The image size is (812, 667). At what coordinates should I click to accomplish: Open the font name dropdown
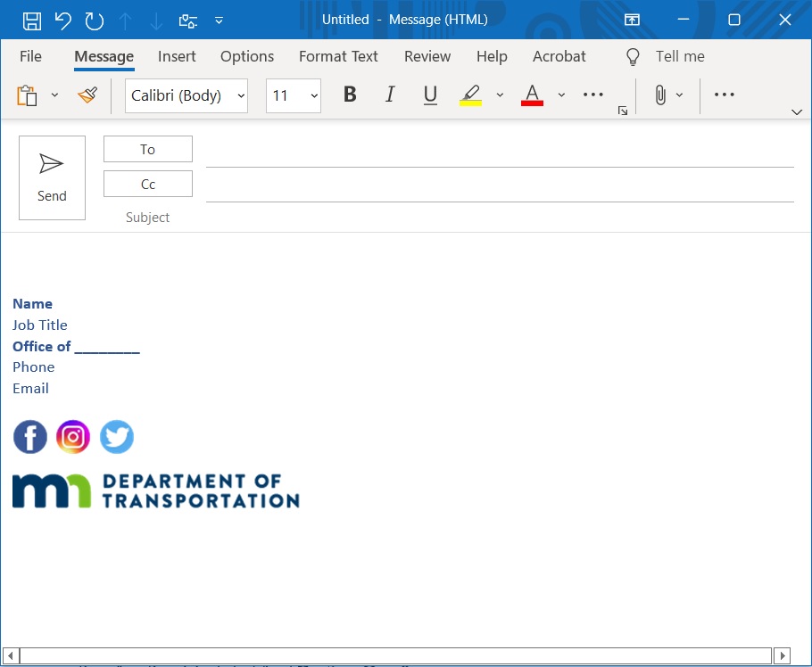(x=242, y=95)
